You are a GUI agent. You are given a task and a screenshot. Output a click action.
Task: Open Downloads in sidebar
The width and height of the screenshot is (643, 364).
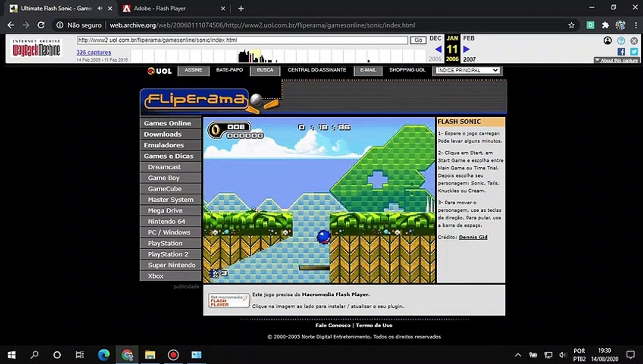170,134
